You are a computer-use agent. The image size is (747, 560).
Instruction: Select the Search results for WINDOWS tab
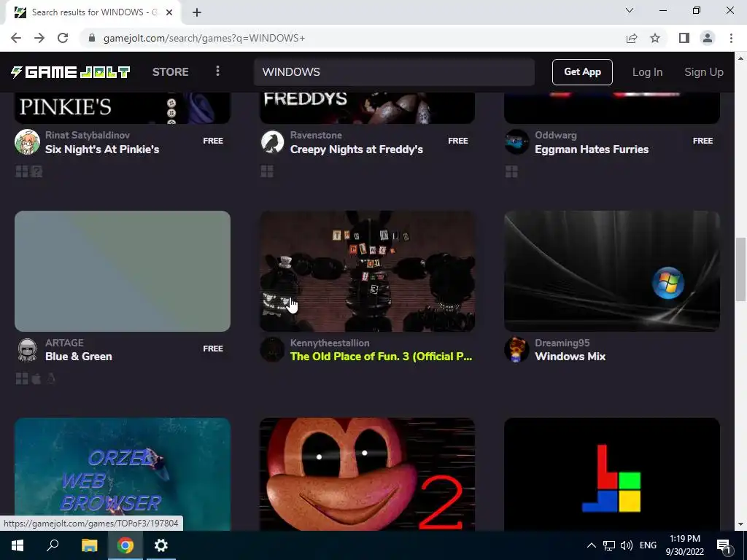[x=93, y=12]
